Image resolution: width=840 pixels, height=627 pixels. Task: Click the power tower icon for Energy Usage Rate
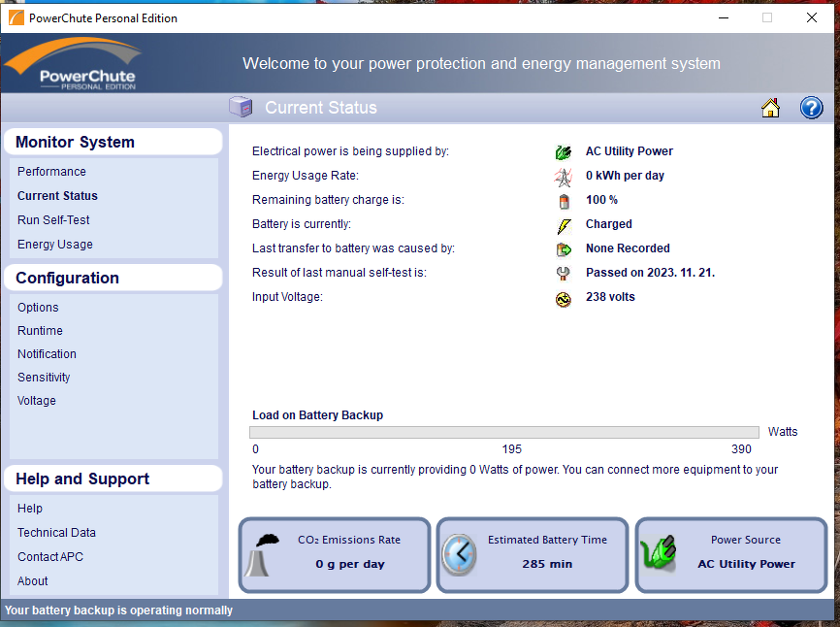point(563,177)
